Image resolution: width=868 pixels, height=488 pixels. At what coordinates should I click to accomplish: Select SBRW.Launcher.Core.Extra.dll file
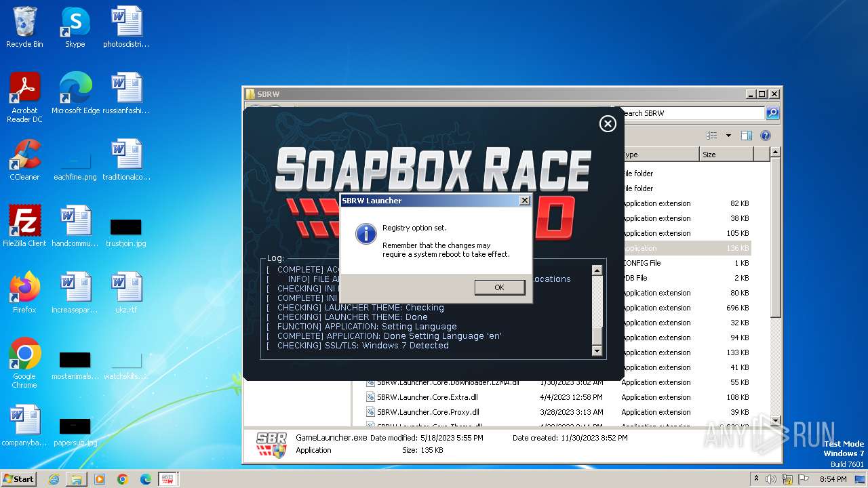tap(427, 397)
